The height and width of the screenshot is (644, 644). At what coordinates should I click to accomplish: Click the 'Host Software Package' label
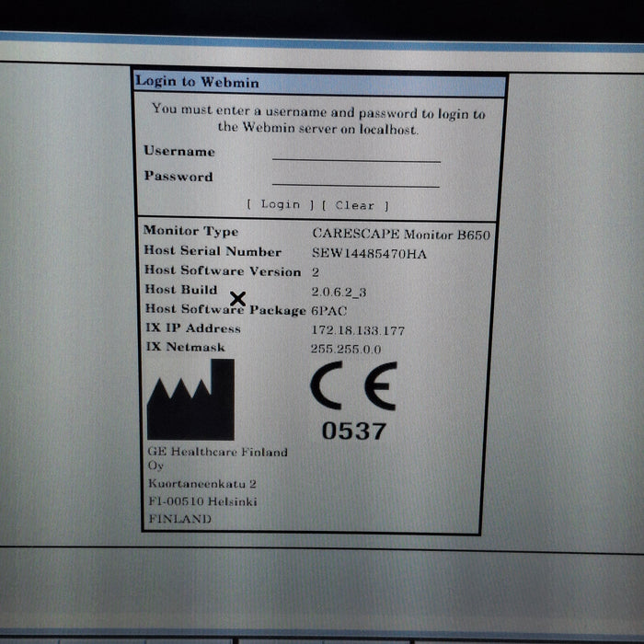point(225,309)
